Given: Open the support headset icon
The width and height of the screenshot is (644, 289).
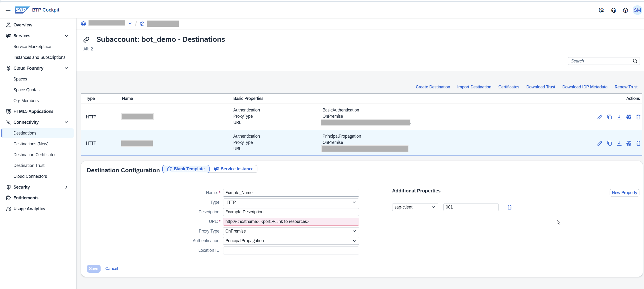Looking at the screenshot, I should [x=613, y=10].
